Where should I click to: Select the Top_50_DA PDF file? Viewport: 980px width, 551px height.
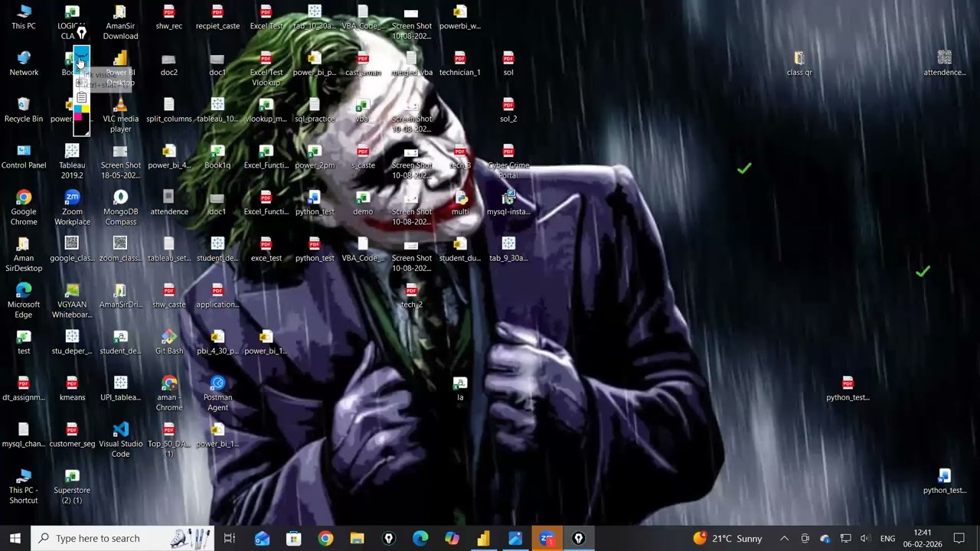(x=169, y=439)
